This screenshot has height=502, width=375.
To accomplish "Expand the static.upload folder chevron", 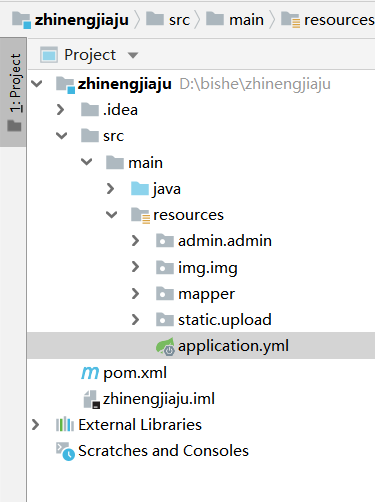I will pos(135,320).
